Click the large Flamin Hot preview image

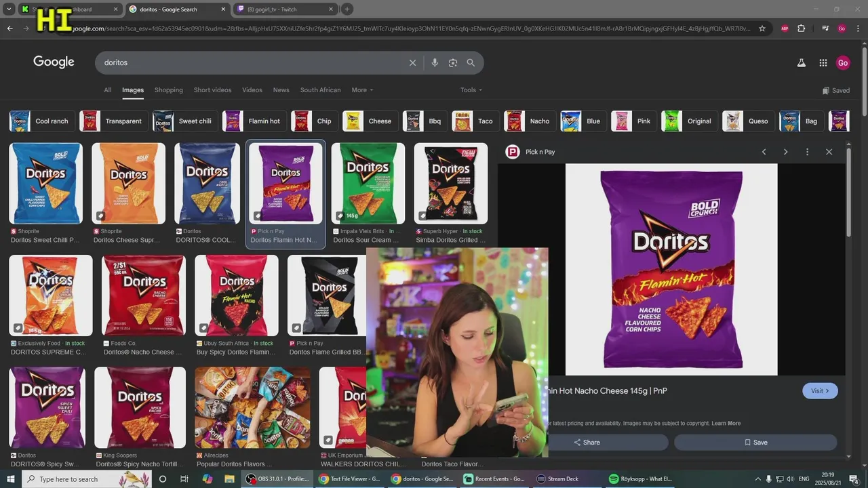[x=671, y=269]
